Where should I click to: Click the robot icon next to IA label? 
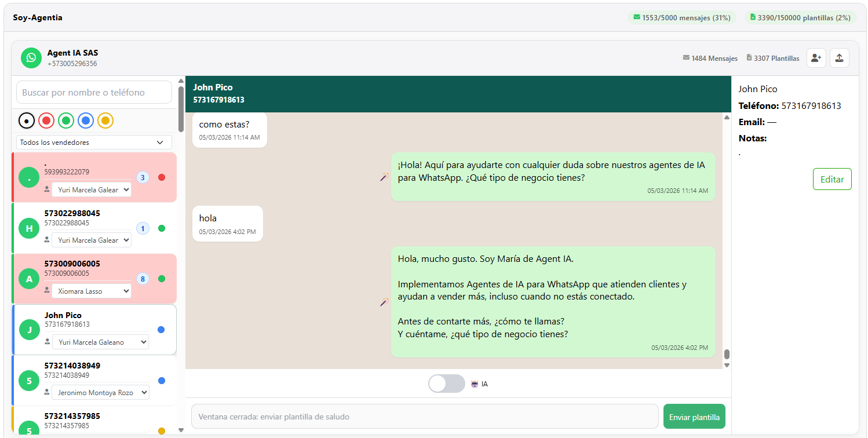coord(475,384)
